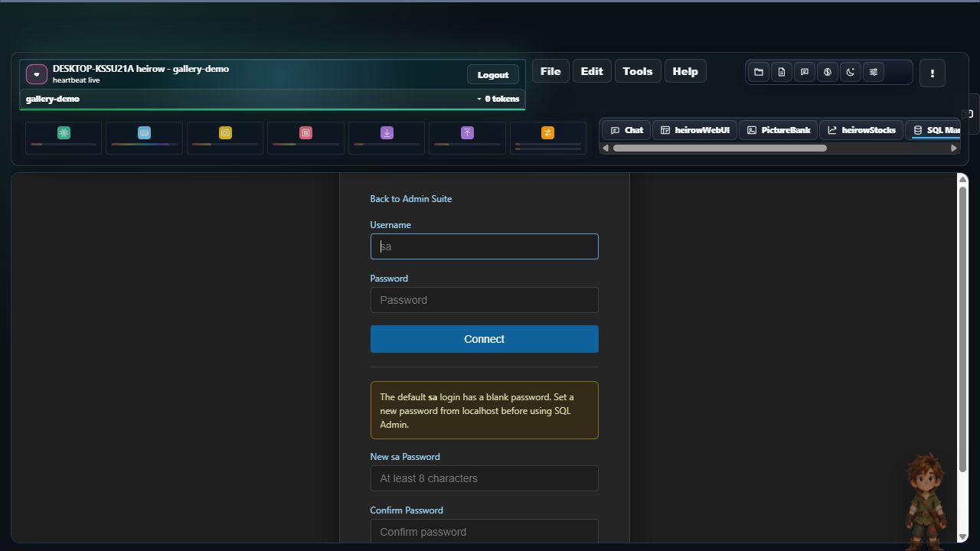
Task: Click the tab strip's right scroll arrow
Action: (954, 148)
